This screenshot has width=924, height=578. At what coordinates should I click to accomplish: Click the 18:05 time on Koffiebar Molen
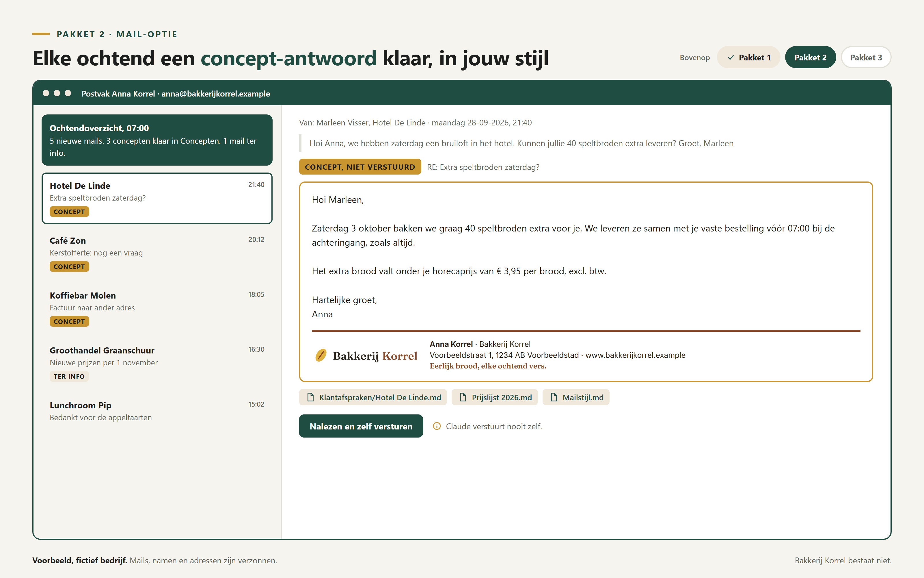(256, 295)
